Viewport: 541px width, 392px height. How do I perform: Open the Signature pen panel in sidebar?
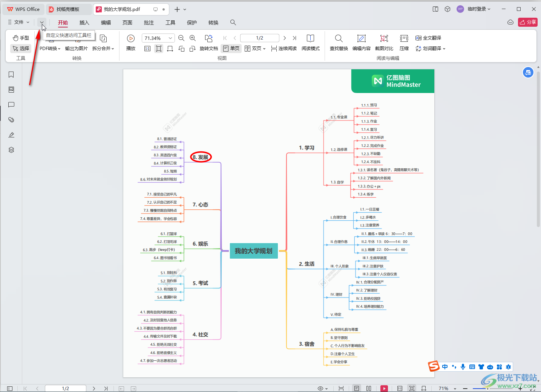pyautogui.click(x=11, y=135)
